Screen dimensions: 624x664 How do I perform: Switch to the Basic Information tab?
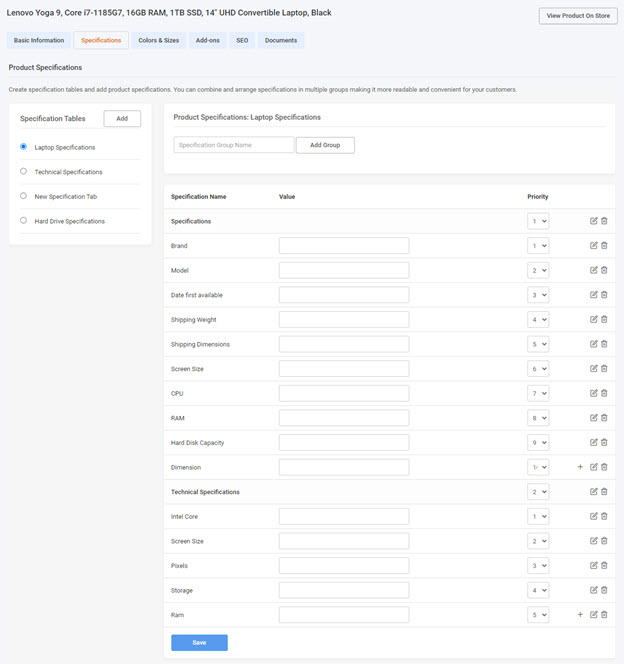[x=39, y=40]
